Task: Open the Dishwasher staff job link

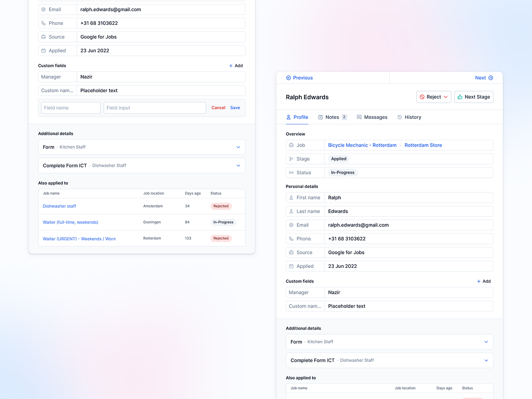Action: tap(59, 206)
